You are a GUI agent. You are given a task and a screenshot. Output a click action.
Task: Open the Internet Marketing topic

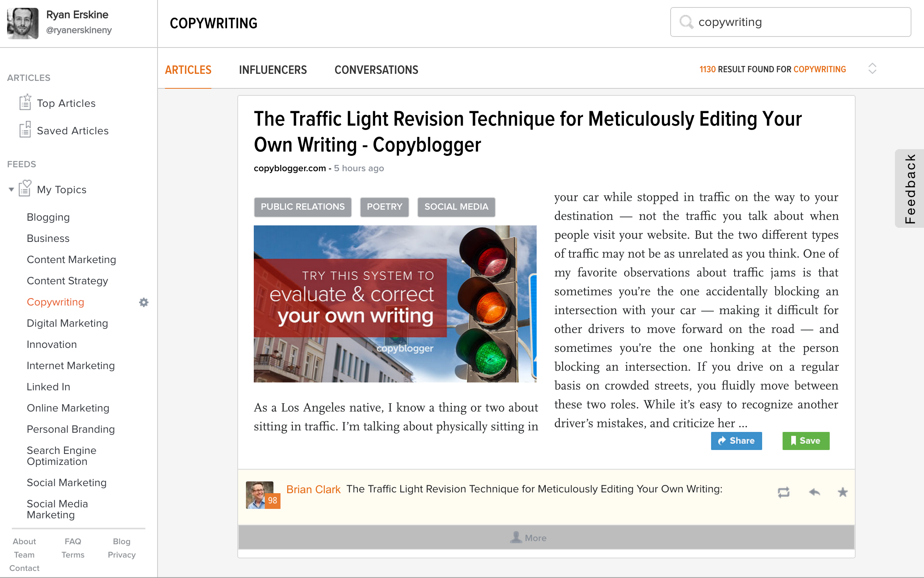point(71,366)
